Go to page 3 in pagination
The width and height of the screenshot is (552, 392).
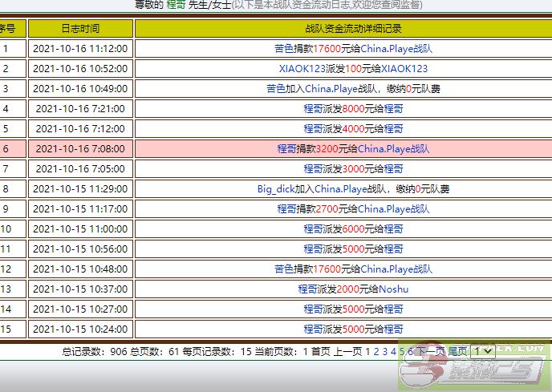385,351
